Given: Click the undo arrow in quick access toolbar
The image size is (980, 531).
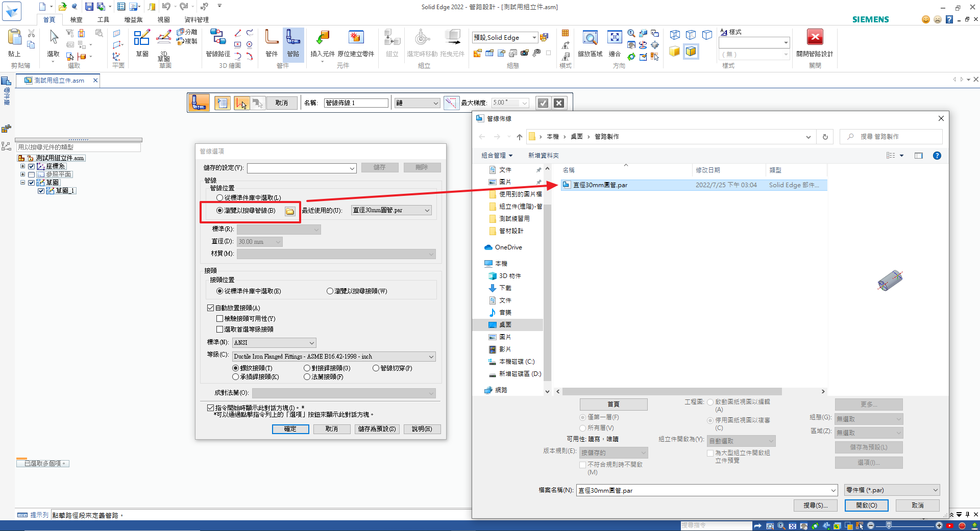Looking at the screenshot, I should (166, 7).
